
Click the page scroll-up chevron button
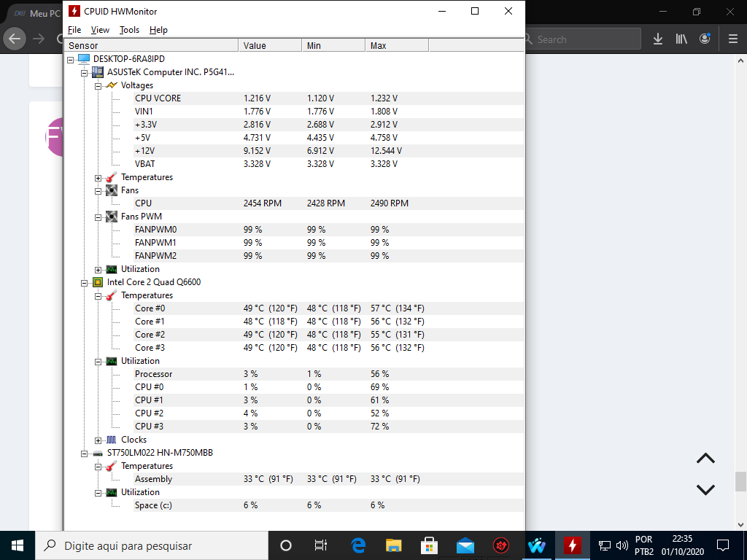705,459
